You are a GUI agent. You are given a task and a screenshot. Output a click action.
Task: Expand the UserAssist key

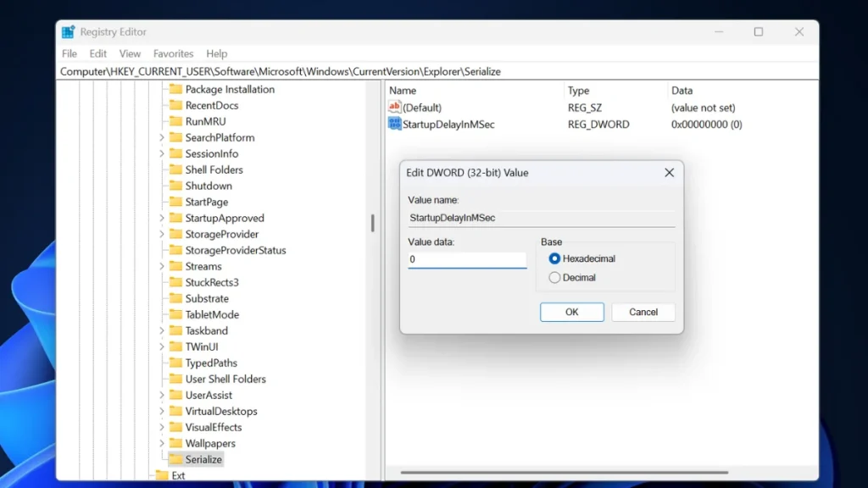point(162,395)
